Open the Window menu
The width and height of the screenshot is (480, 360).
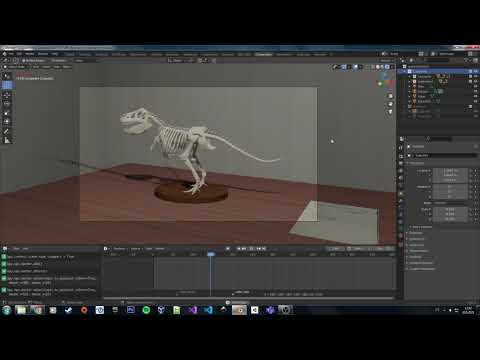point(43,54)
